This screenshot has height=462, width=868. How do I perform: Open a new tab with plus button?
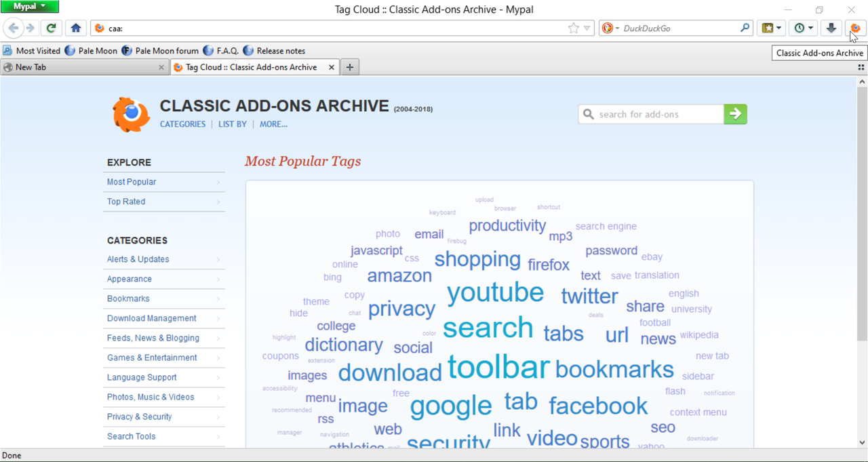coord(350,67)
